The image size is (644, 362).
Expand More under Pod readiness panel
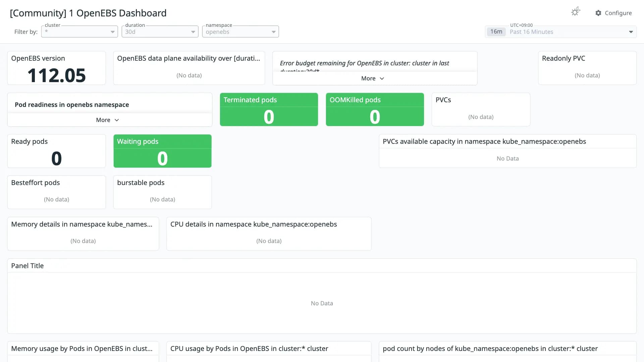coord(107,120)
